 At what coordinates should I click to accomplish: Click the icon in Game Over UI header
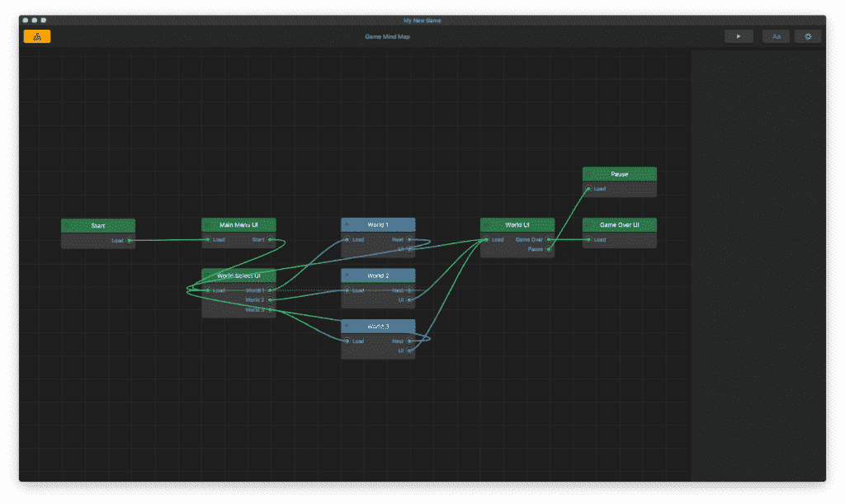pyautogui.click(x=588, y=224)
